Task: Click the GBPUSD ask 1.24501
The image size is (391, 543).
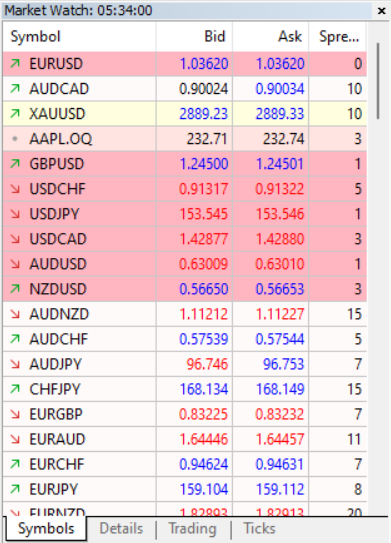Action: (280, 164)
